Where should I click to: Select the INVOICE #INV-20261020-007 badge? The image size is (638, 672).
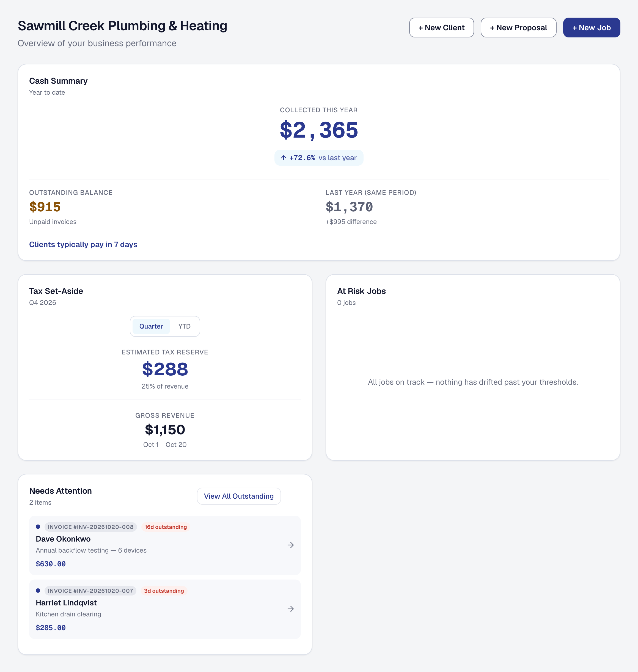point(90,591)
